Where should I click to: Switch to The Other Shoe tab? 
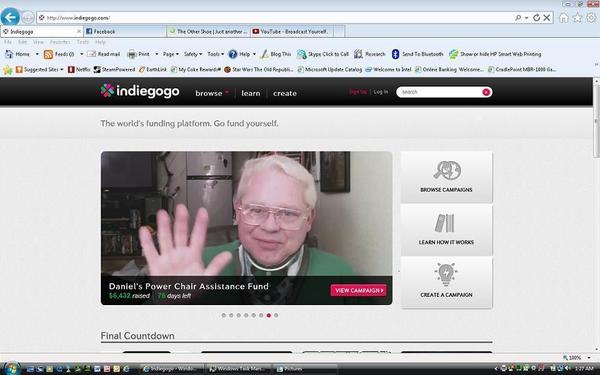point(209,32)
